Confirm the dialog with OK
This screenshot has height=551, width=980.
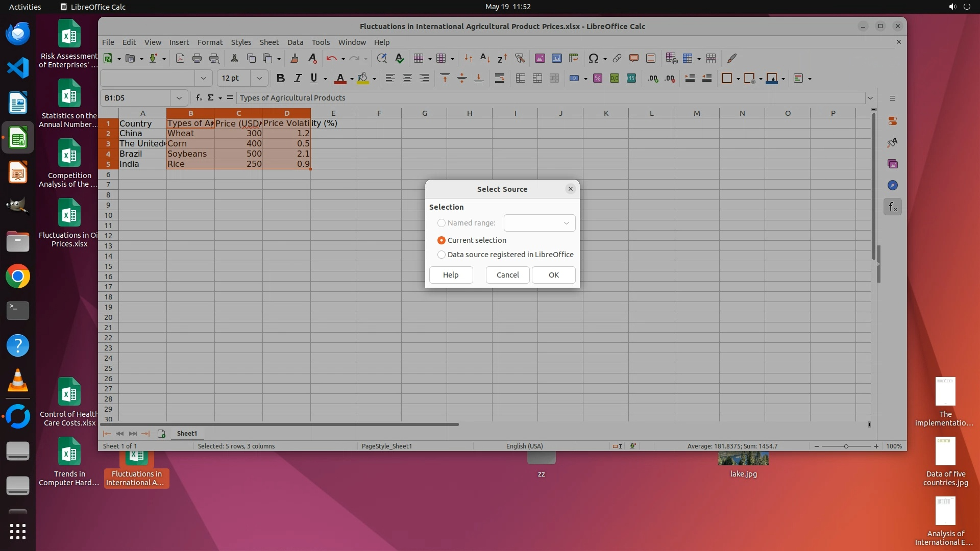pos(553,275)
